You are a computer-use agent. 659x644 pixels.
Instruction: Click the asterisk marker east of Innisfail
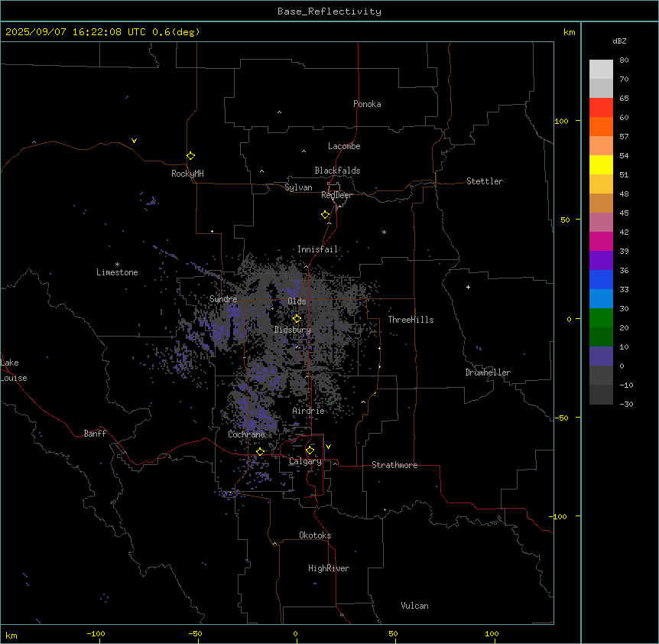384,232
